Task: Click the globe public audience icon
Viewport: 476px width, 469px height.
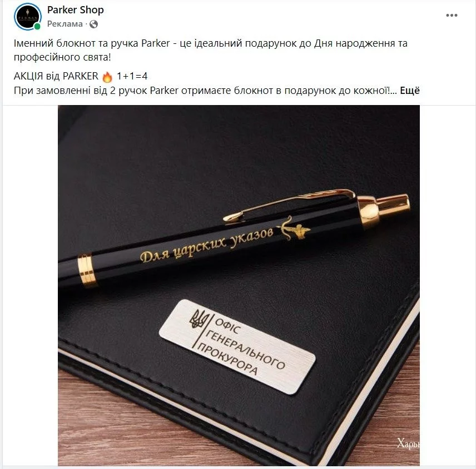Action: (x=93, y=24)
